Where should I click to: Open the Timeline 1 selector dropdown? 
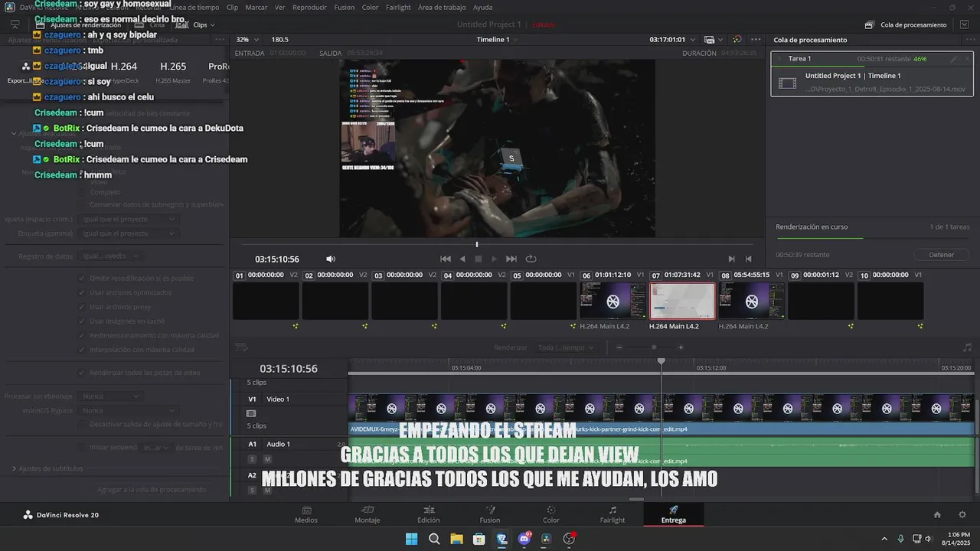coord(498,39)
